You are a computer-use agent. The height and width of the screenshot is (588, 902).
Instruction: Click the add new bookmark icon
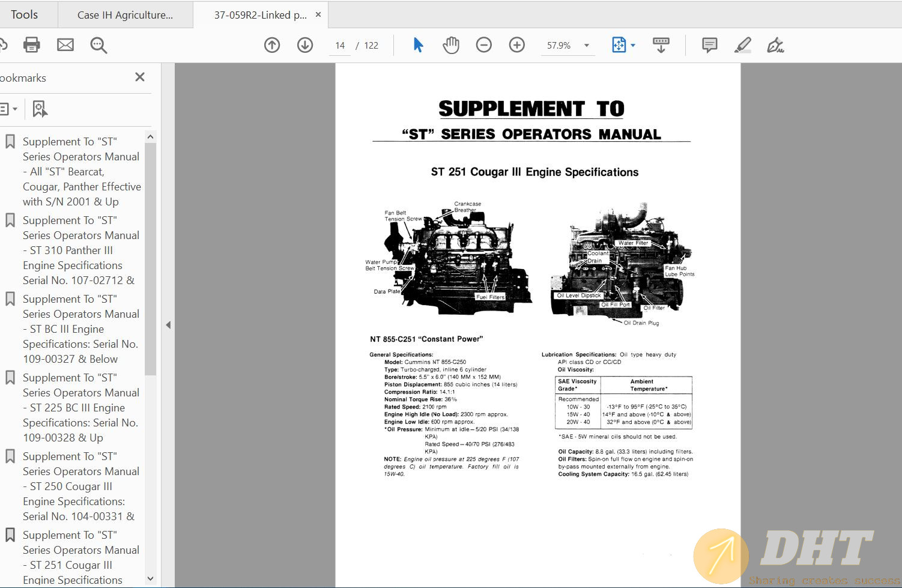click(40, 109)
